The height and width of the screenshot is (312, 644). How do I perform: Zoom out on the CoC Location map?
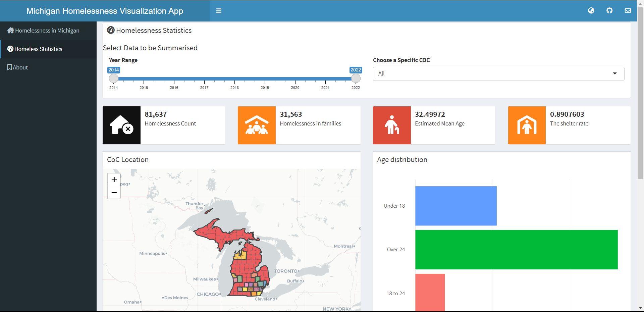(114, 193)
